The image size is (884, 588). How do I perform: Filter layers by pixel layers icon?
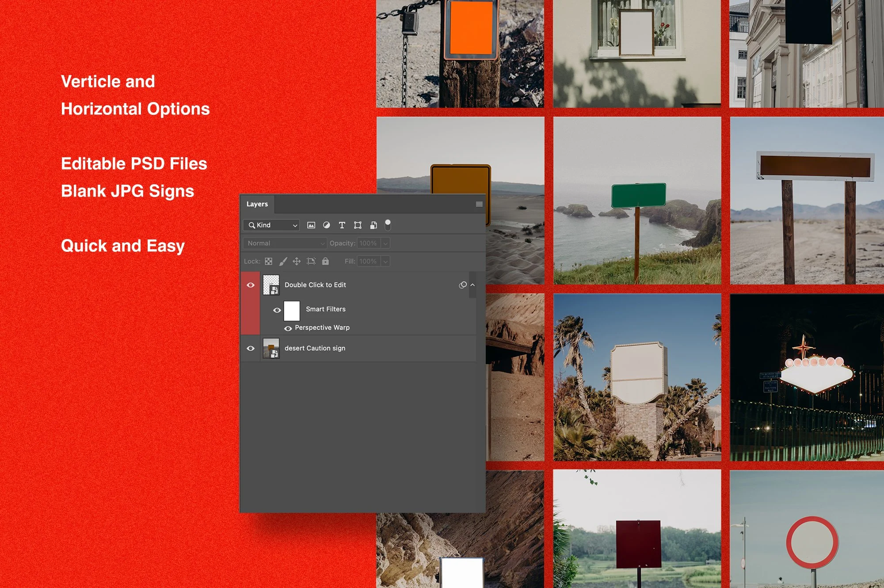coord(311,225)
